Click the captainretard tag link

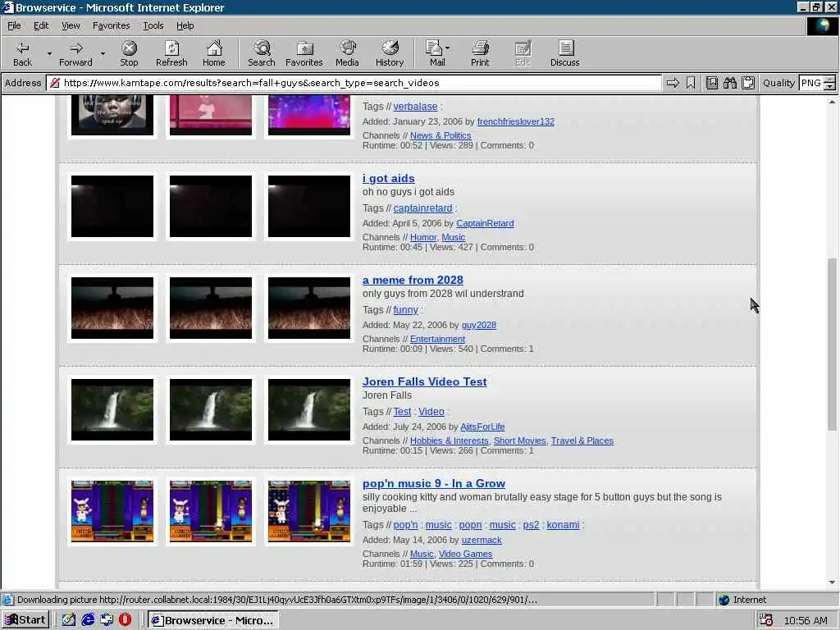click(x=422, y=208)
